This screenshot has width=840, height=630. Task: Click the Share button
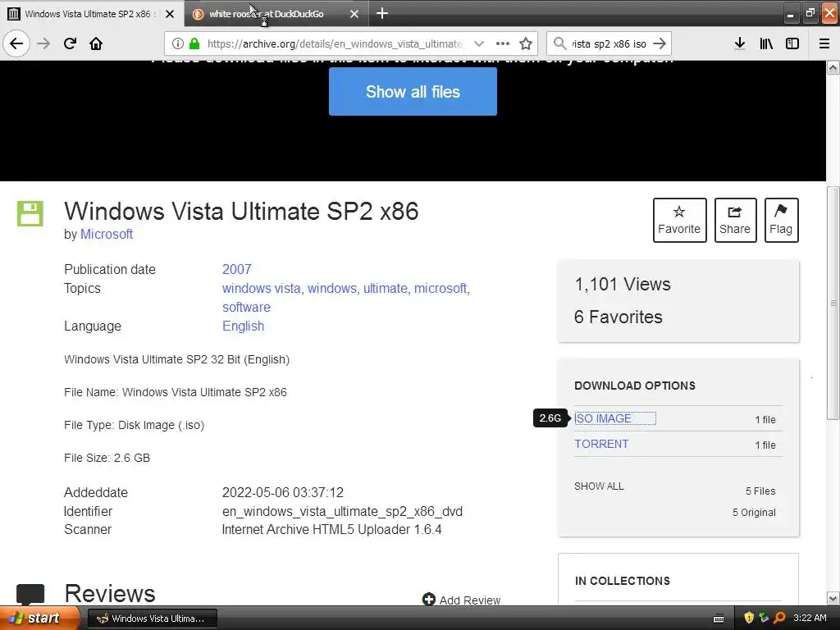tap(735, 220)
